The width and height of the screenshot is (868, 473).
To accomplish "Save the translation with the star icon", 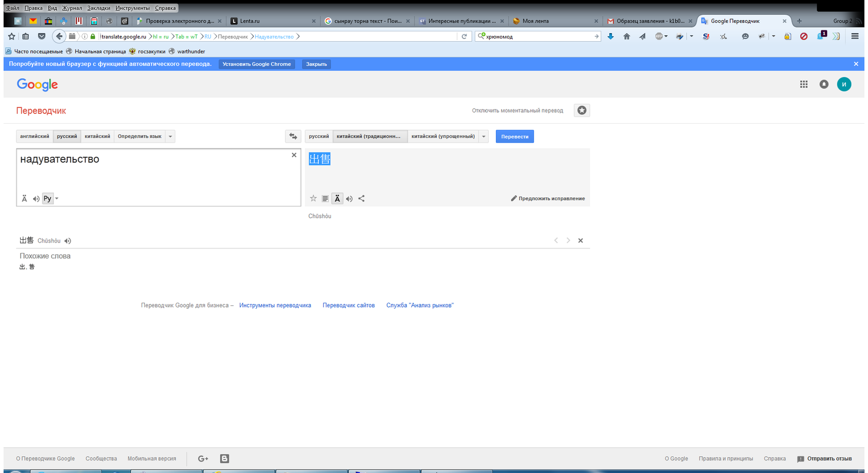I will point(313,199).
